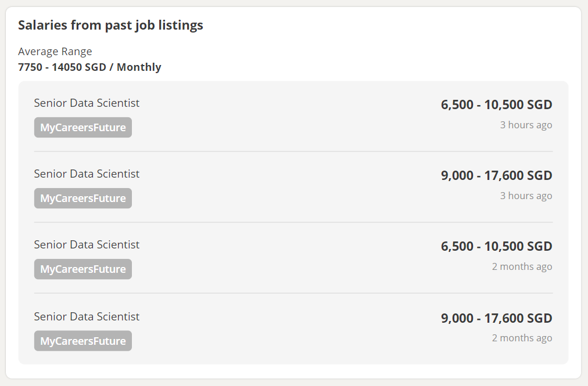Screen dimensions: 588x386
Task: Click the bottom listing's '2 months ago' timestamp
Action: (522, 337)
